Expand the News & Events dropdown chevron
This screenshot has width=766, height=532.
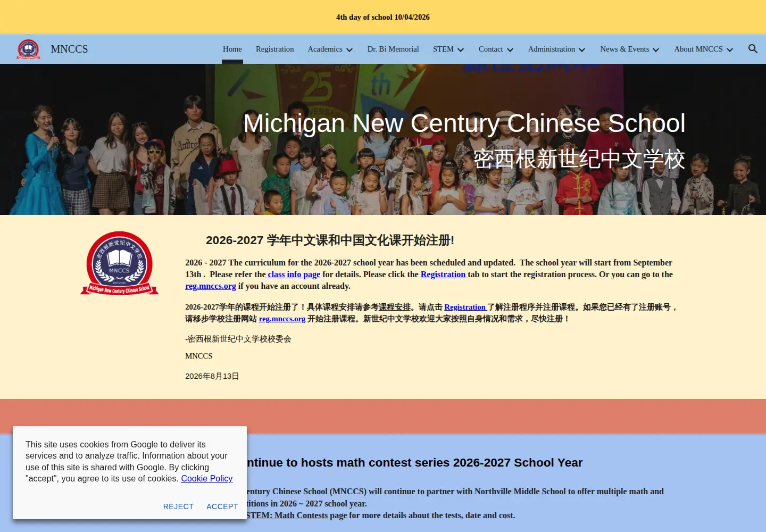pos(656,49)
